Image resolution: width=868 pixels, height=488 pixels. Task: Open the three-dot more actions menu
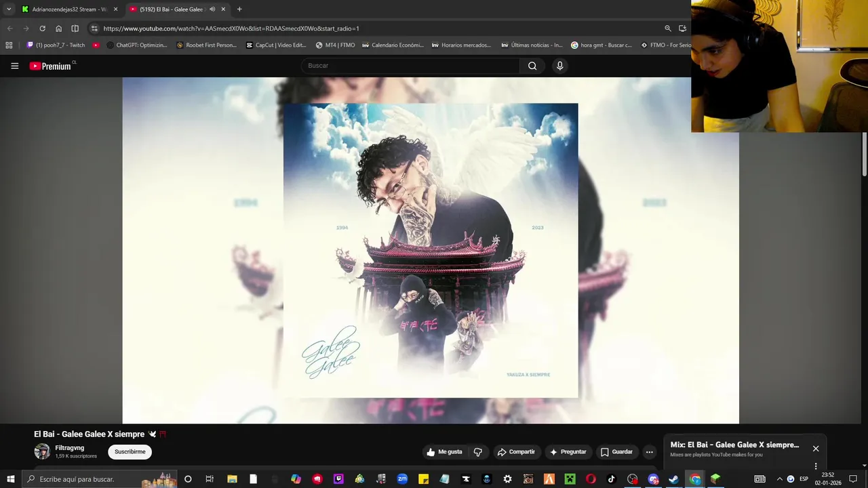(x=649, y=452)
